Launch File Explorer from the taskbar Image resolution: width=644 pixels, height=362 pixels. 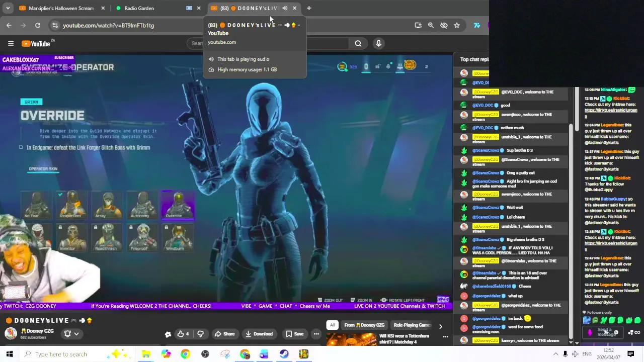[146, 354]
